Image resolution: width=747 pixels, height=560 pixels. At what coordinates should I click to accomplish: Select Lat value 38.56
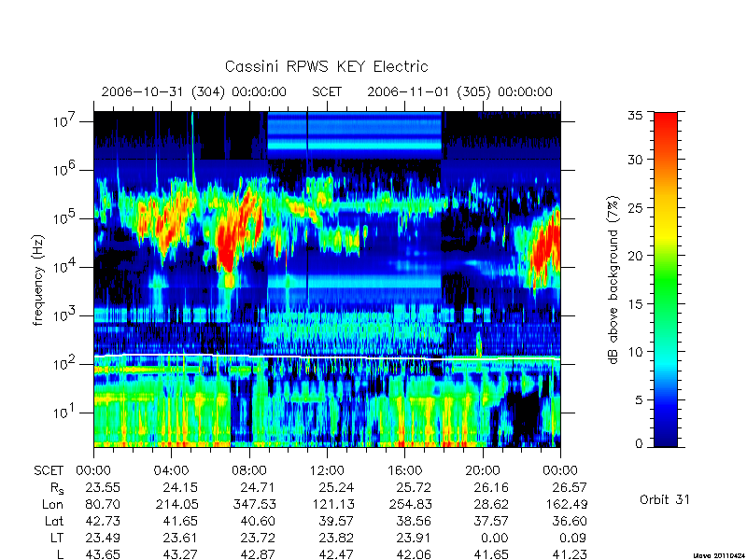point(414,521)
